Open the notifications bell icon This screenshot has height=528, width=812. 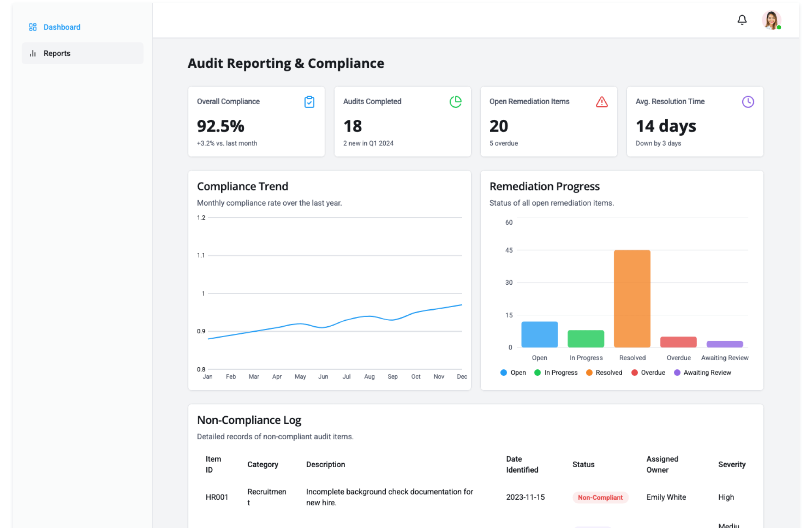tap(742, 20)
